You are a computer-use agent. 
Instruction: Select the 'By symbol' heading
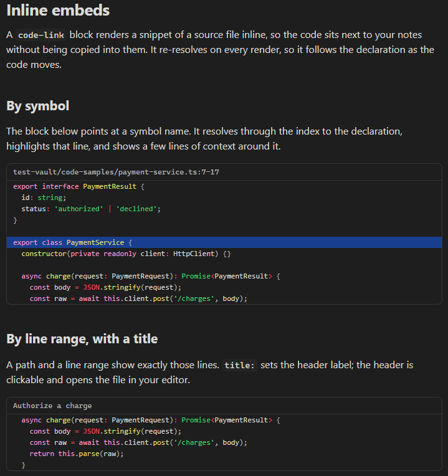[x=37, y=106]
